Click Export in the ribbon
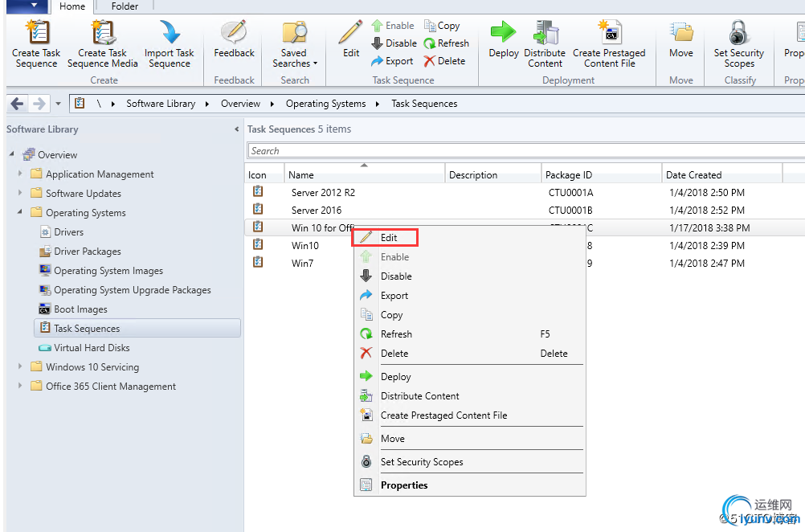This screenshot has height=532, width=805. pos(392,61)
